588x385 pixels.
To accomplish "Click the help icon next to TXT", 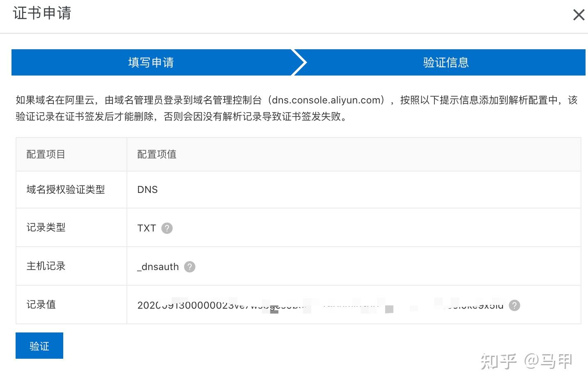I will point(167,228).
